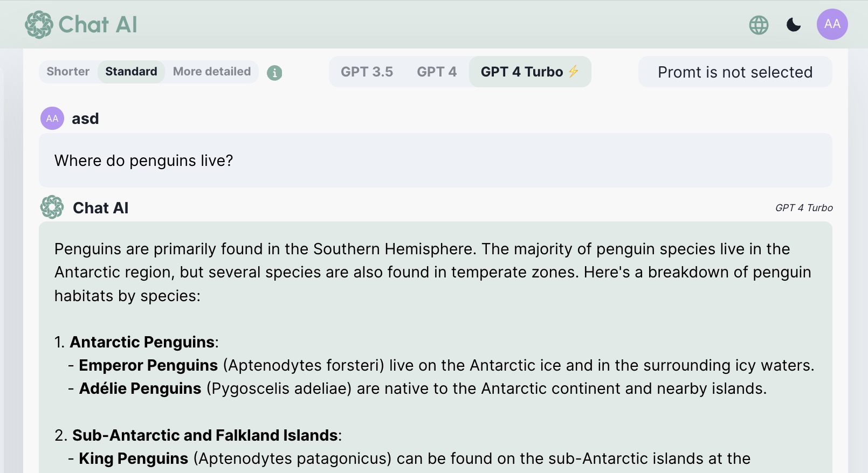Image resolution: width=868 pixels, height=473 pixels.
Task: Click the user message Where do penguins live?
Action: pyautogui.click(x=144, y=161)
